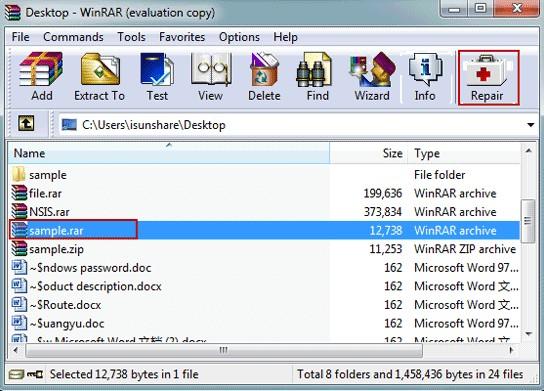
Task: Open the Favorites menu
Action: [x=182, y=37]
